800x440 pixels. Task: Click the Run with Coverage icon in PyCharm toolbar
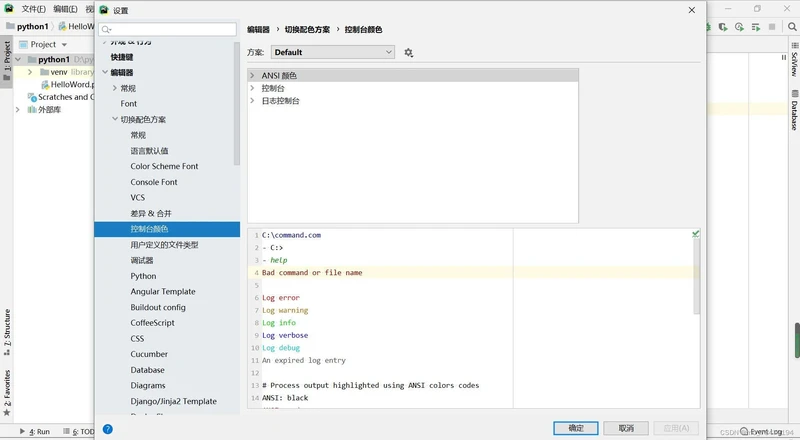click(x=723, y=27)
